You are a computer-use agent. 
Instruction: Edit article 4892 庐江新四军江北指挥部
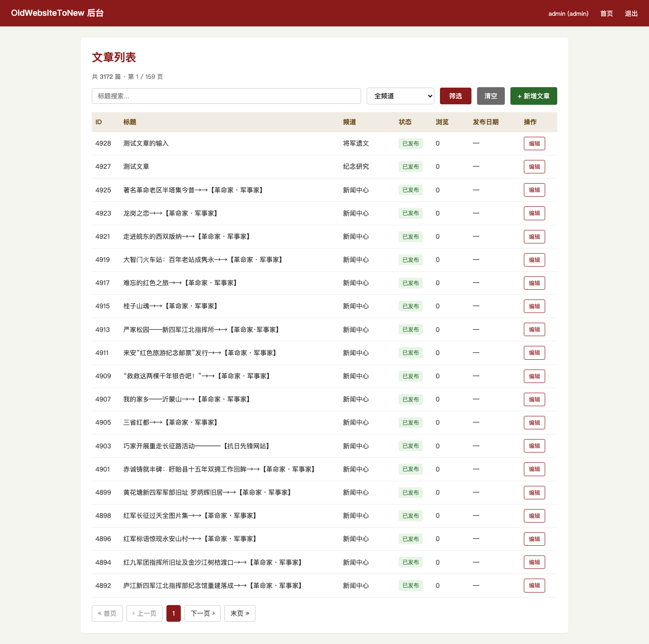click(x=534, y=586)
